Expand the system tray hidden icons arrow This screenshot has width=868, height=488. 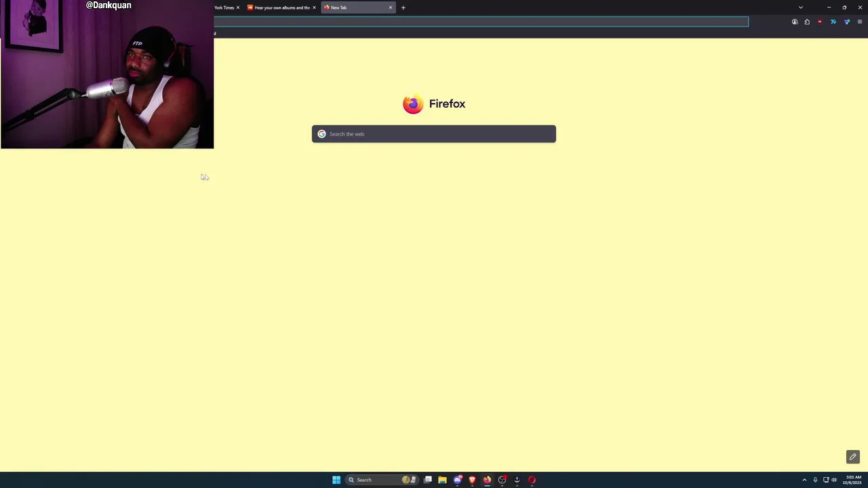(804, 480)
